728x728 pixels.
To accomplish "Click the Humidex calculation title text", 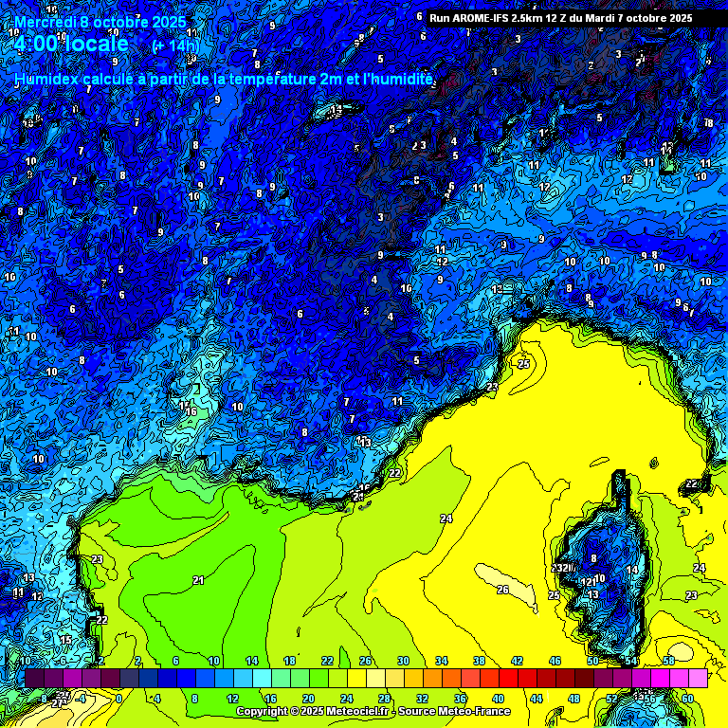I will coord(224,80).
